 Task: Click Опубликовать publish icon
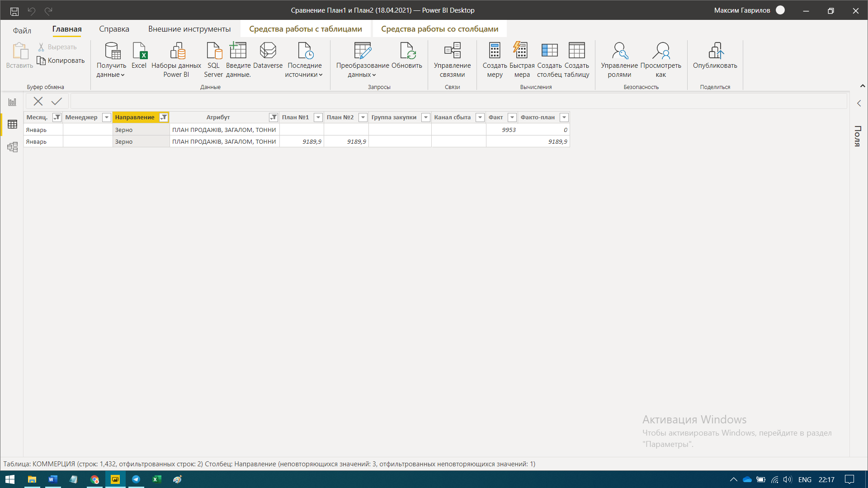point(715,51)
